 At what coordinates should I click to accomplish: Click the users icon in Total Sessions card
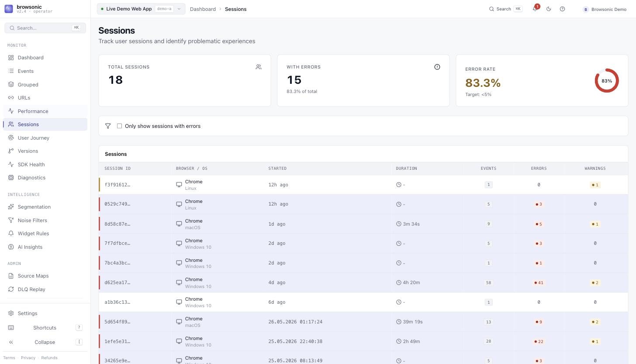coord(259,67)
